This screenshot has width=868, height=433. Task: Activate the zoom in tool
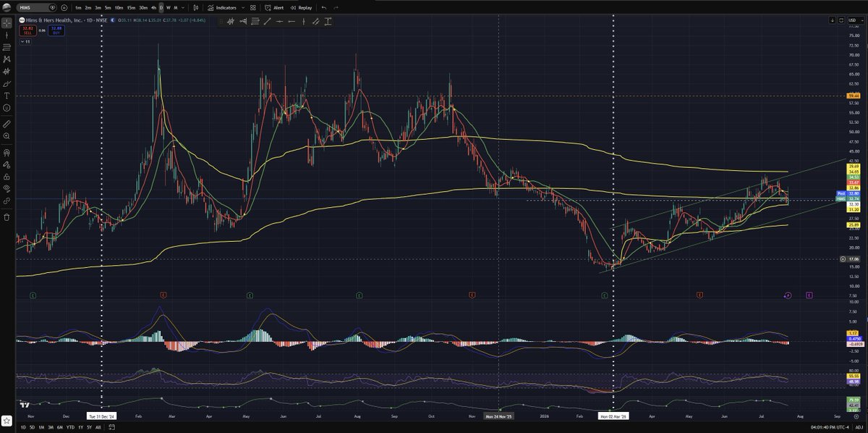[x=6, y=135]
